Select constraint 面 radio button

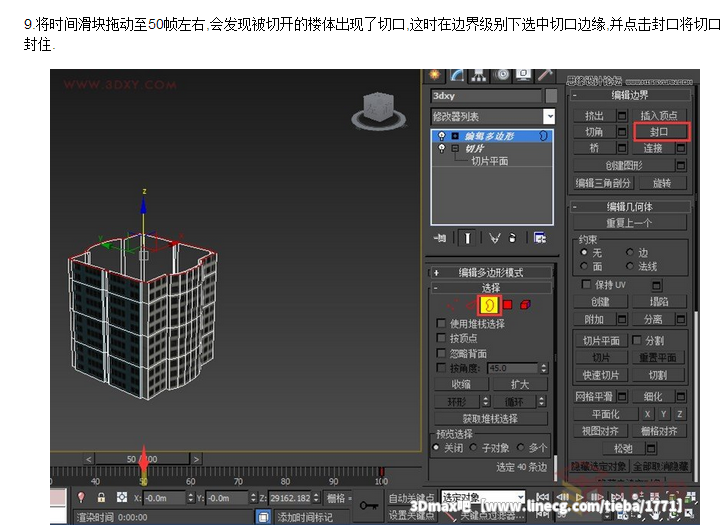pyautogui.click(x=584, y=266)
